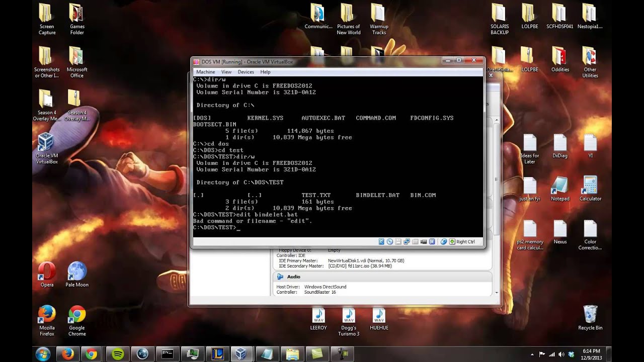Click the mouse integration status icon

pos(444,242)
